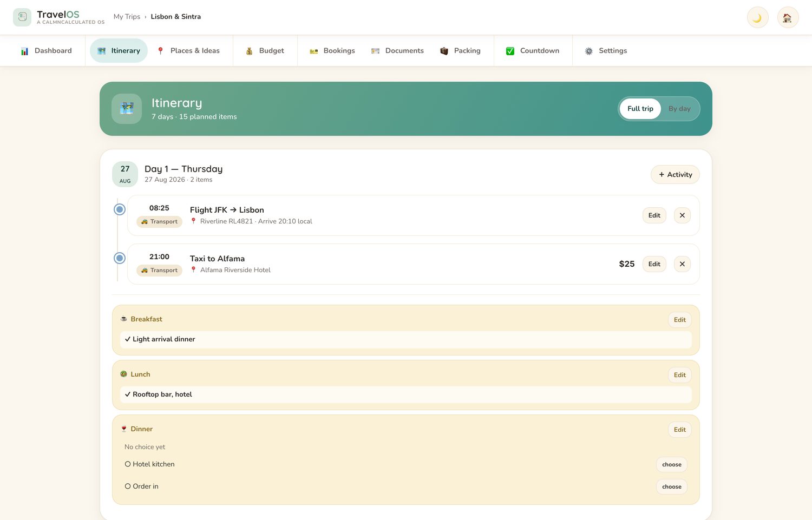This screenshot has width=812, height=520.
Task: Open the Packing tab
Action: coord(460,51)
